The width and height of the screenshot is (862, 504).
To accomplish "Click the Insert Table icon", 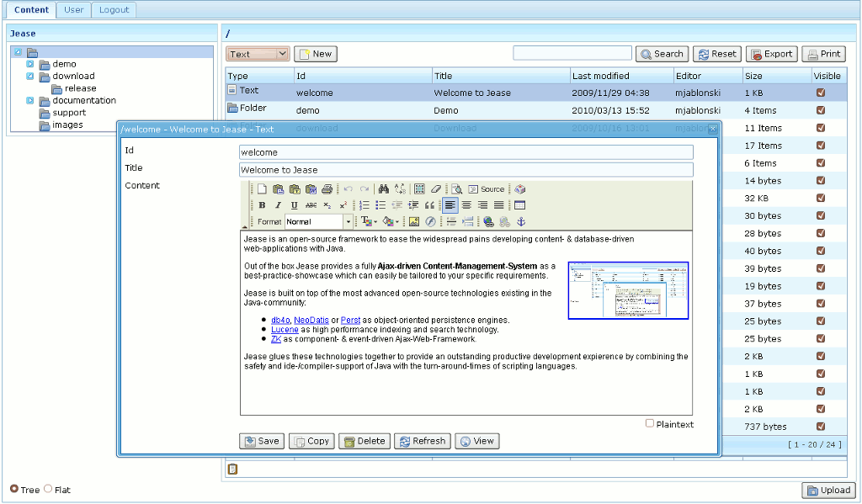I will pos(519,205).
